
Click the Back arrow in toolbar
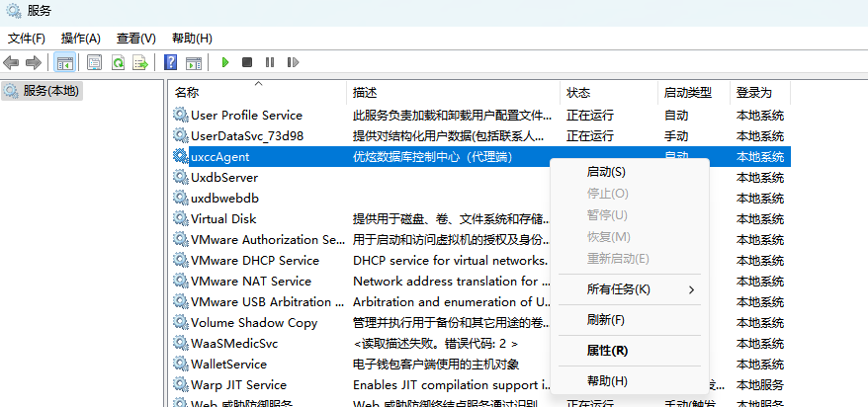[x=12, y=62]
